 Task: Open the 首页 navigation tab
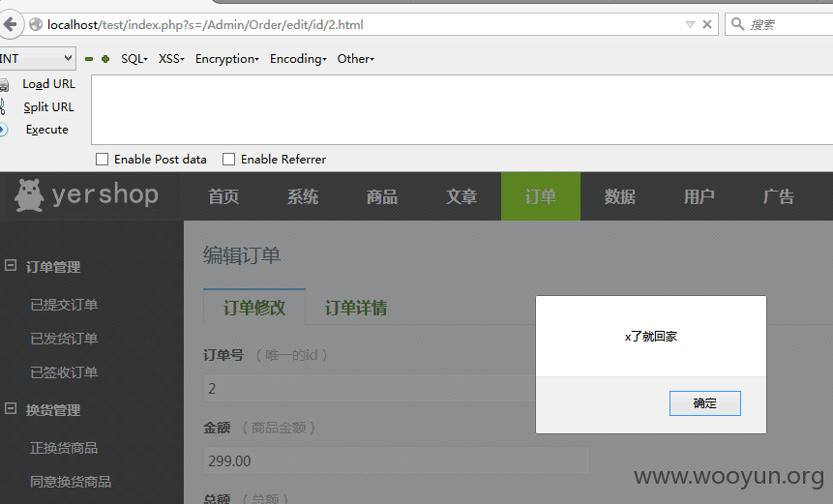[x=223, y=196]
